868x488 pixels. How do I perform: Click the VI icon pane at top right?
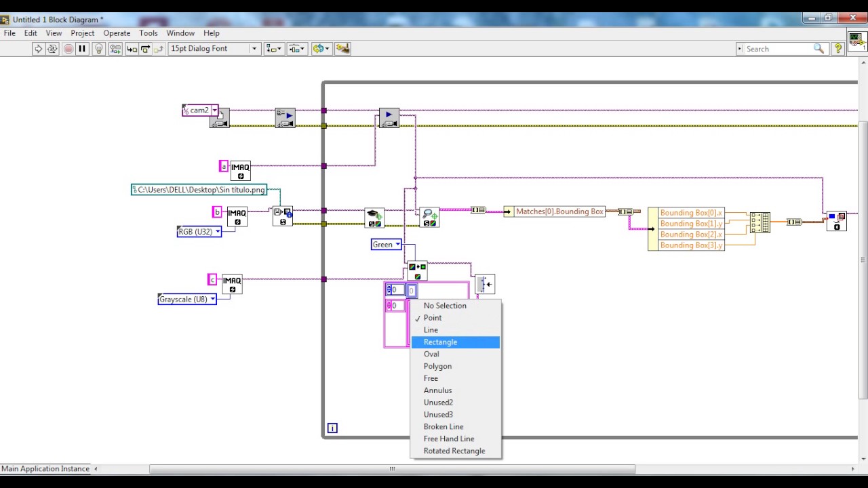click(856, 40)
